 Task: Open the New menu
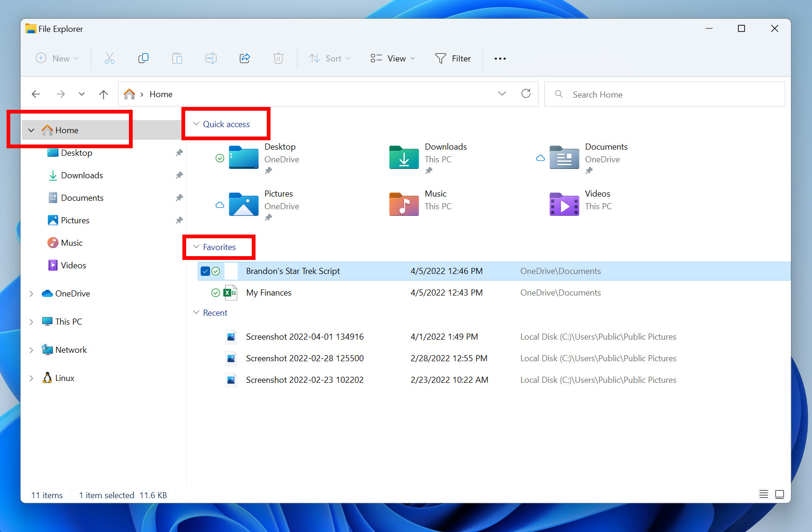(57, 58)
